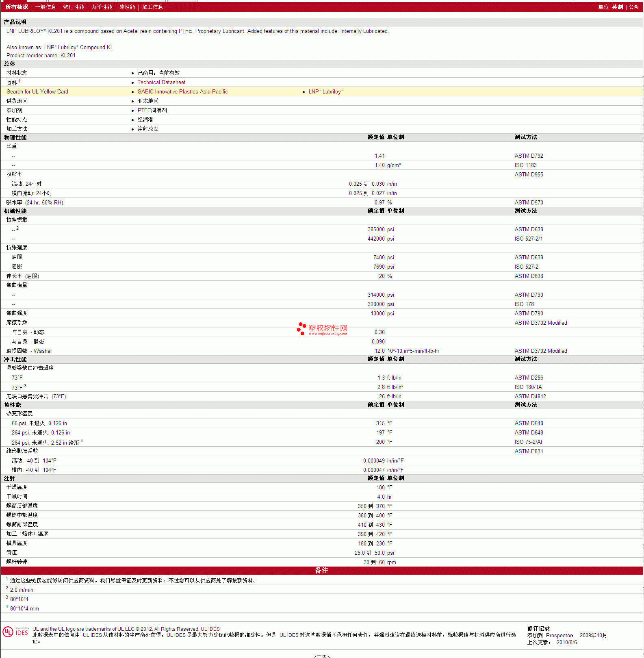Click the 磨损因数 - Washer row label

pyautogui.click(x=29, y=351)
